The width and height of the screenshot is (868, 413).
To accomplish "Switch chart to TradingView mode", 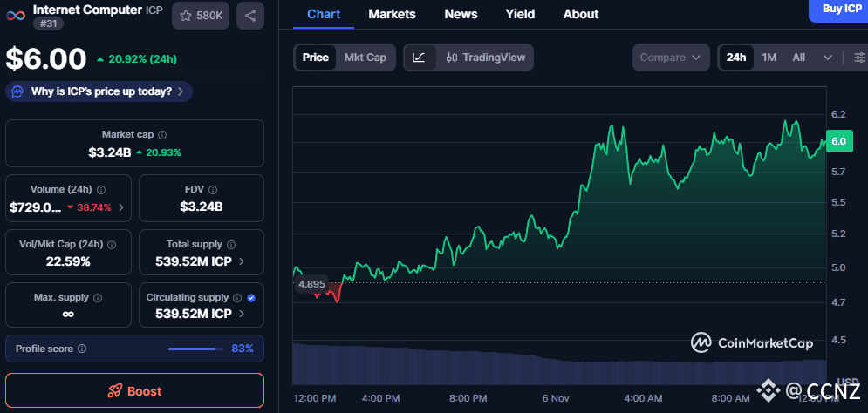I will point(485,58).
